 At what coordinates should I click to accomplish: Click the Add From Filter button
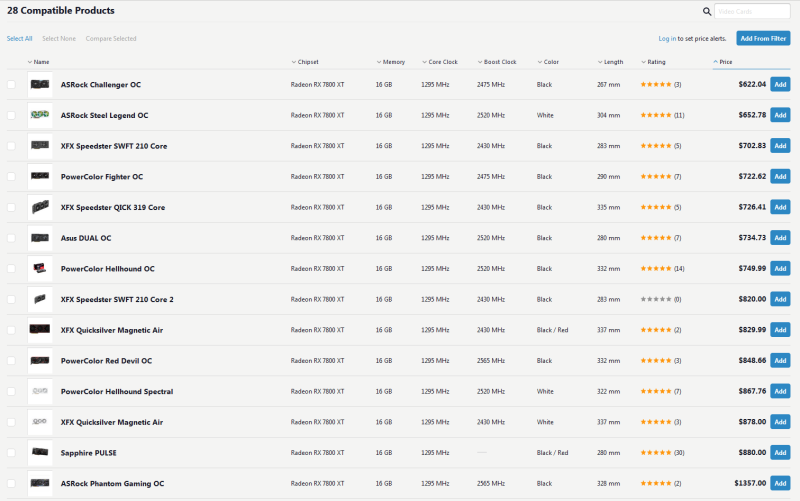pyautogui.click(x=763, y=38)
